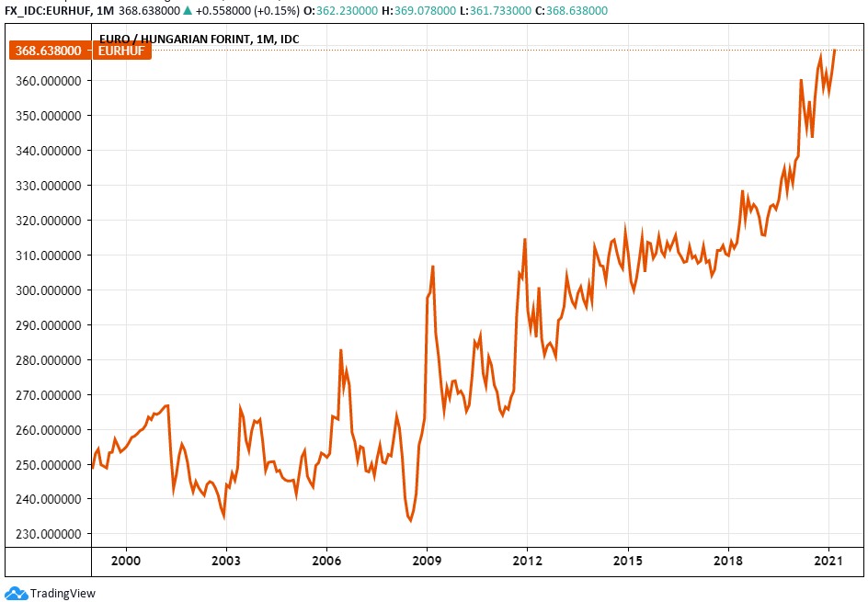Click the open value 362.230000
868x602 pixels.
pos(347,10)
